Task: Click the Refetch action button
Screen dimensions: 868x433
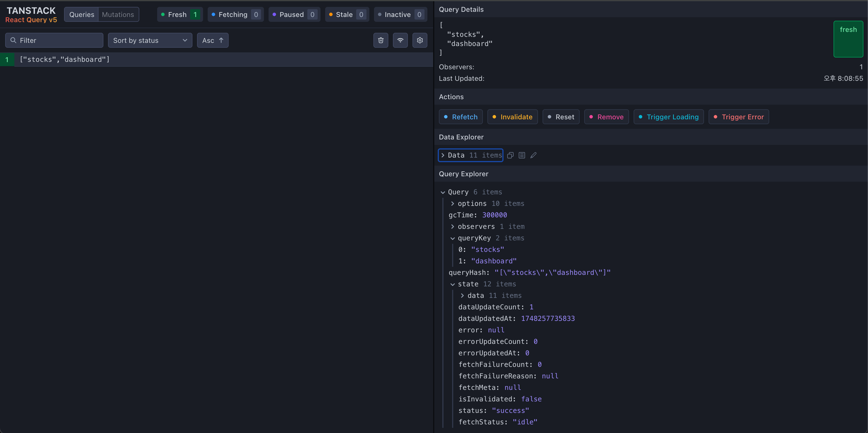Action: click(461, 117)
